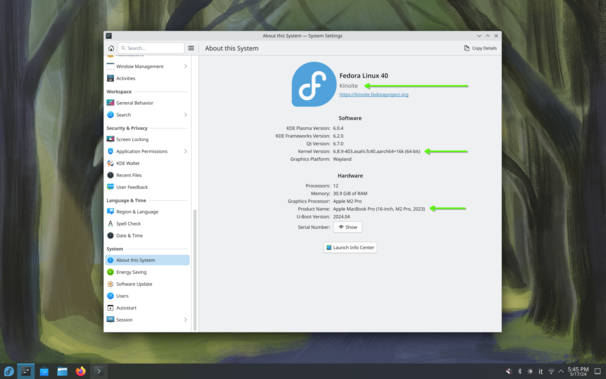
Task: Open Bluetooth tray icon
Action: pos(519,371)
